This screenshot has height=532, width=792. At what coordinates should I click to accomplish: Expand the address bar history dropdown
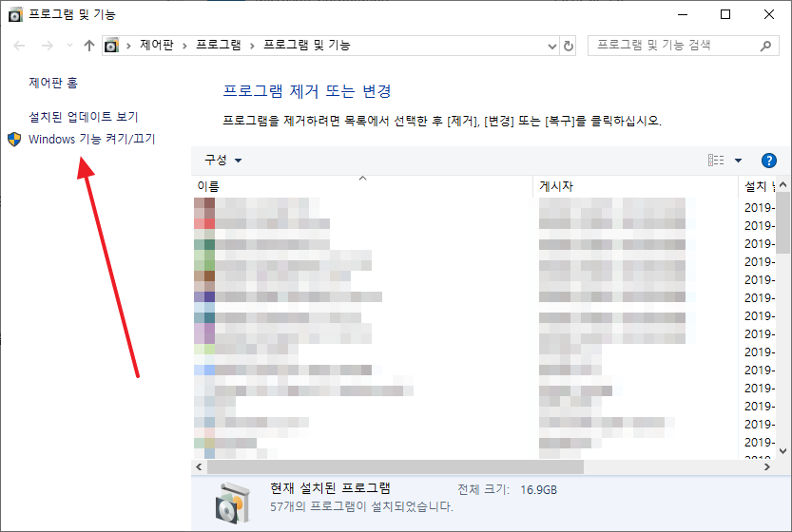tap(552, 47)
